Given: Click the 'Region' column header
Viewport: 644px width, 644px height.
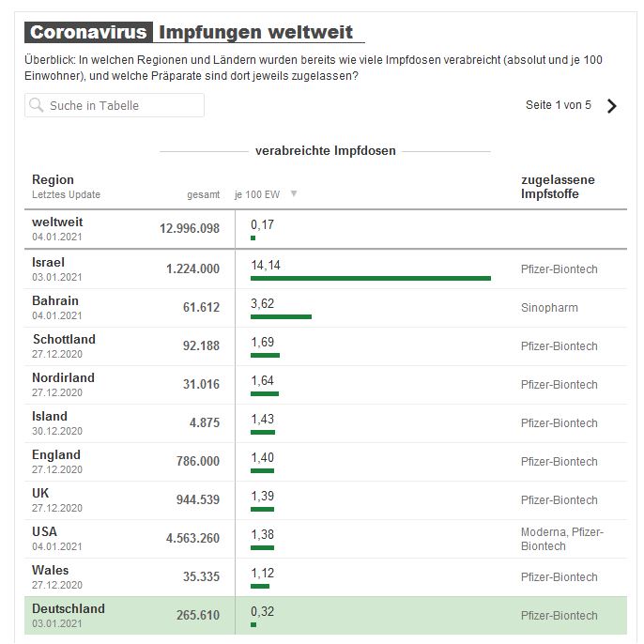Looking at the screenshot, I should tap(53, 179).
